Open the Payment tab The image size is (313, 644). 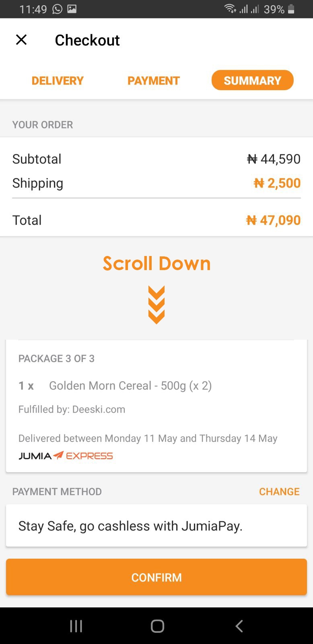(153, 80)
